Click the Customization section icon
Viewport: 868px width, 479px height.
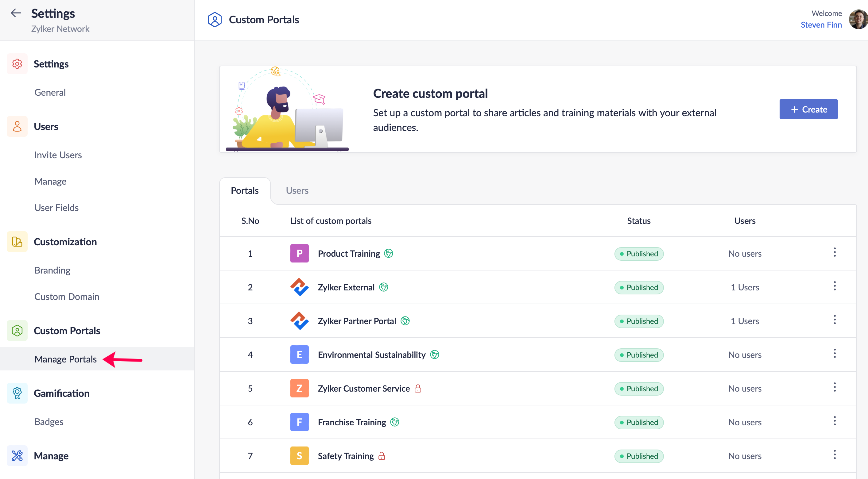click(17, 241)
